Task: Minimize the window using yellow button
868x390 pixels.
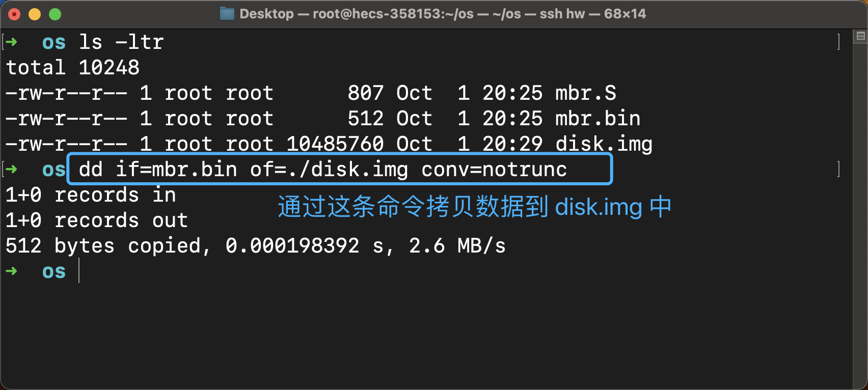Action: [35, 14]
